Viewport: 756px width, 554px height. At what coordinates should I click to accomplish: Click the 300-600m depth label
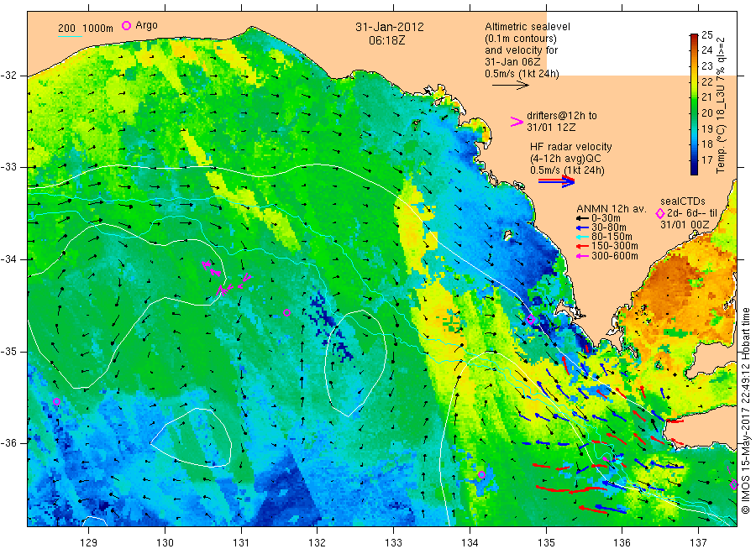[x=615, y=256]
